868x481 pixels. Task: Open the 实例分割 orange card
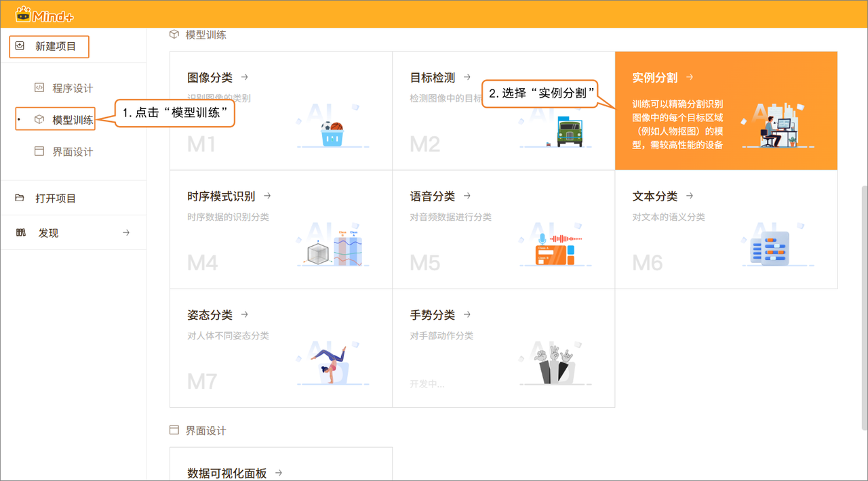pos(726,110)
